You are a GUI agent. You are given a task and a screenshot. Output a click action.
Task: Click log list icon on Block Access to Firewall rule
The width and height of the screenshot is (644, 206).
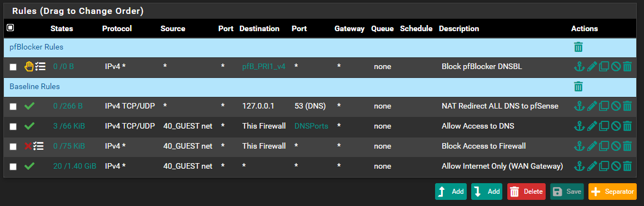pyautogui.click(x=38, y=146)
